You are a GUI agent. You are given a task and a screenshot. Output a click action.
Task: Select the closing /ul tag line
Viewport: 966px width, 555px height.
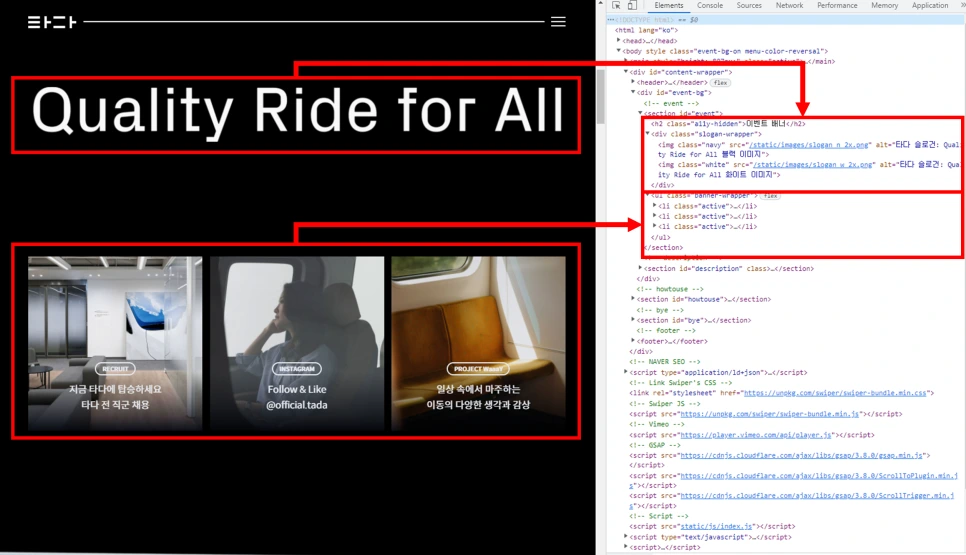pyautogui.click(x=660, y=237)
